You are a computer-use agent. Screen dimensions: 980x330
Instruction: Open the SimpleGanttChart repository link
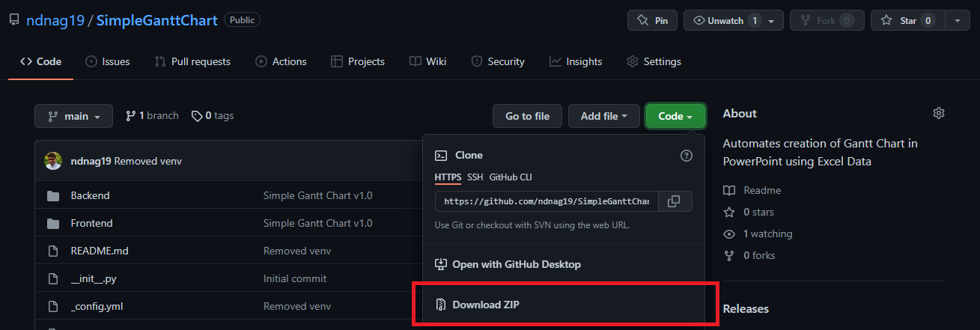tap(158, 20)
